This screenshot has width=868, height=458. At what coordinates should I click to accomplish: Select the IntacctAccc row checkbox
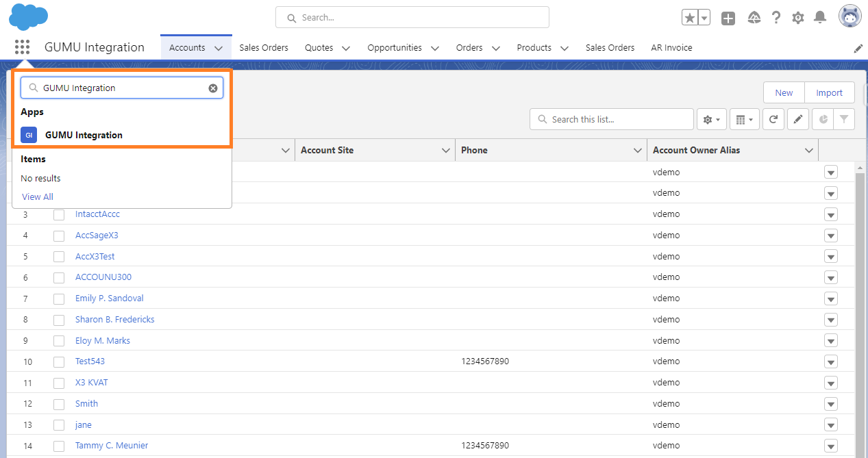pyautogui.click(x=59, y=214)
